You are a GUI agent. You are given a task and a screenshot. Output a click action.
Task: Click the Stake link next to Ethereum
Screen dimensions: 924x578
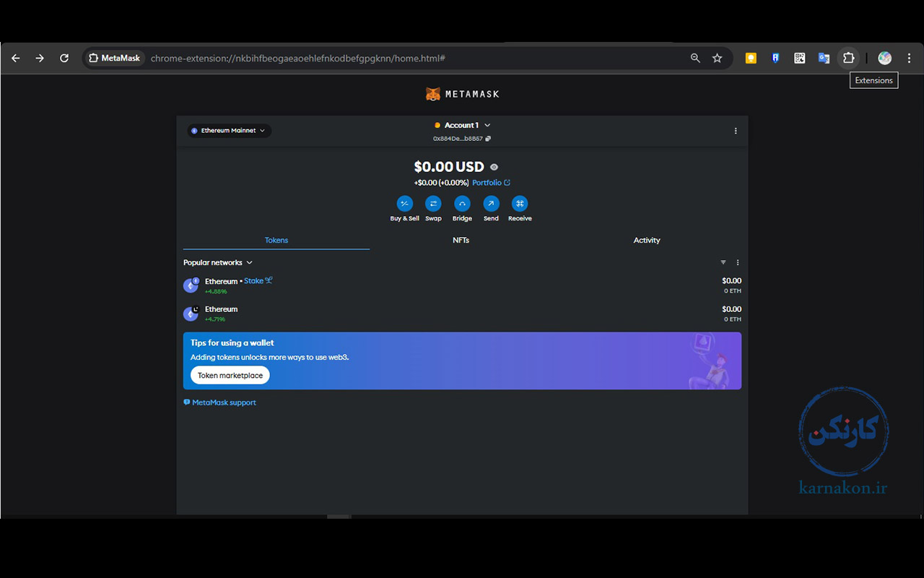[258, 281]
